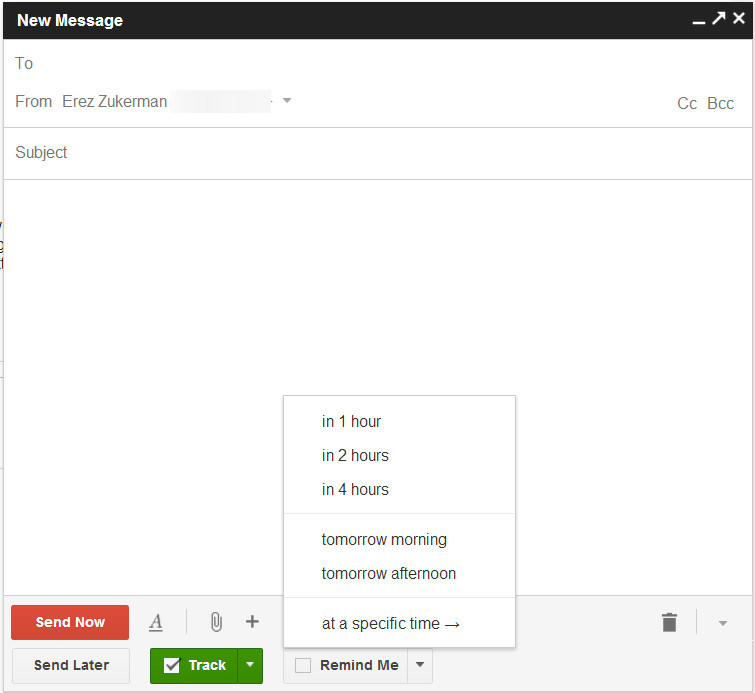Select 'in 1 hour' reminder option
Viewport: 755px width, 693px height.
[351, 422]
